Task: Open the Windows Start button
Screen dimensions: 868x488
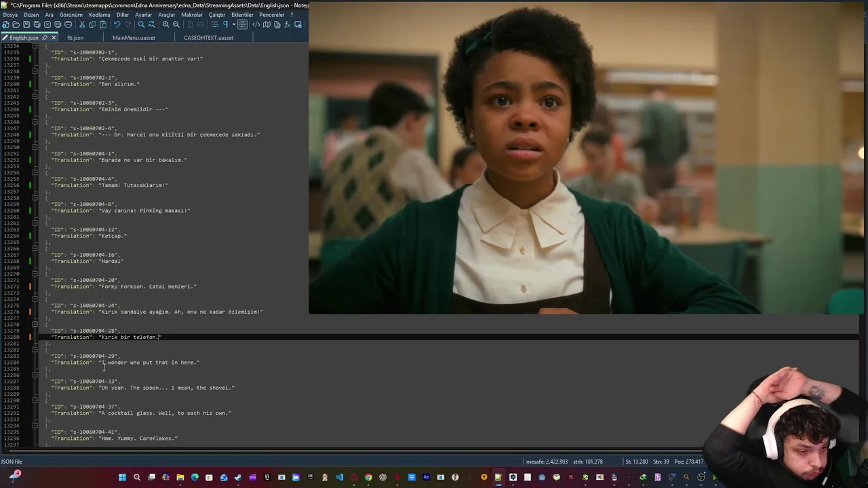Action: pyautogui.click(x=122, y=477)
